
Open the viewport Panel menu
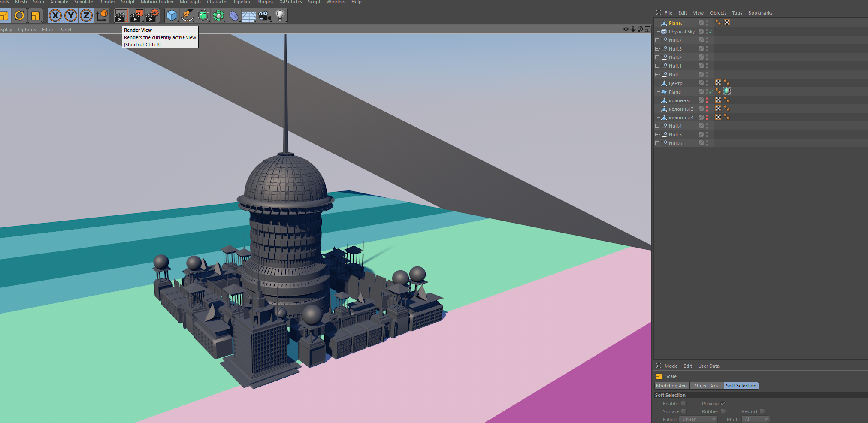[65, 30]
